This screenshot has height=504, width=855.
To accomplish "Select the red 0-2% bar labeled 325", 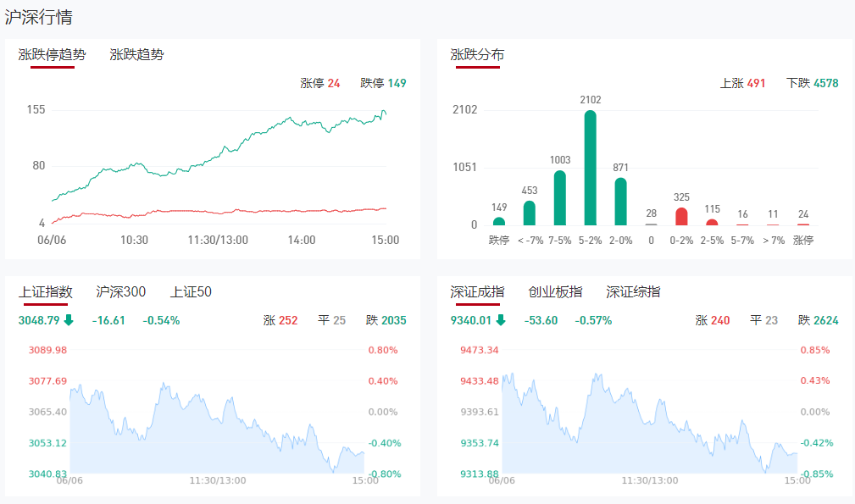I will [681, 216].
